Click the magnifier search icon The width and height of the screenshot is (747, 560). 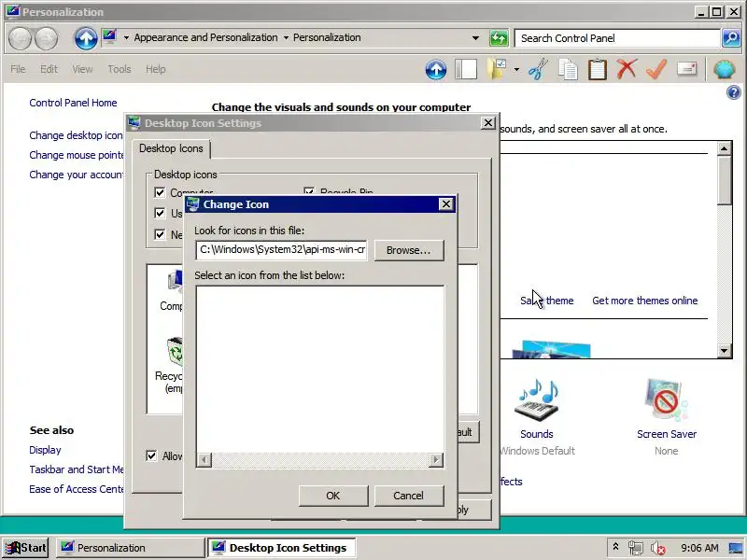(x=731, y=38)
